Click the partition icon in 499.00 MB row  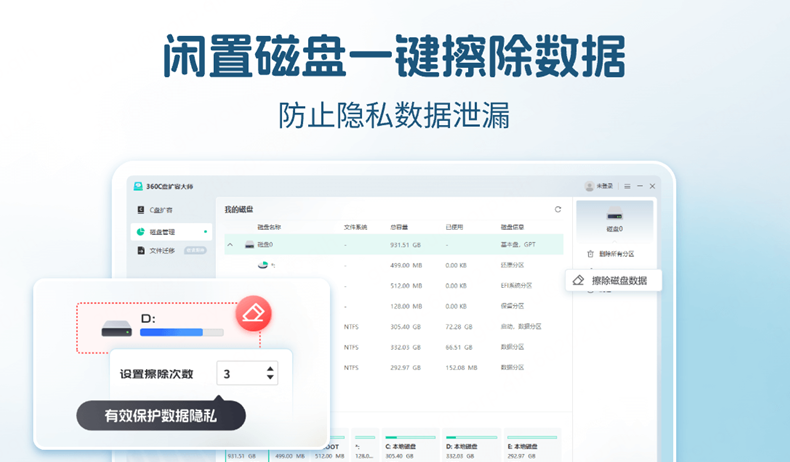point(263,265)
